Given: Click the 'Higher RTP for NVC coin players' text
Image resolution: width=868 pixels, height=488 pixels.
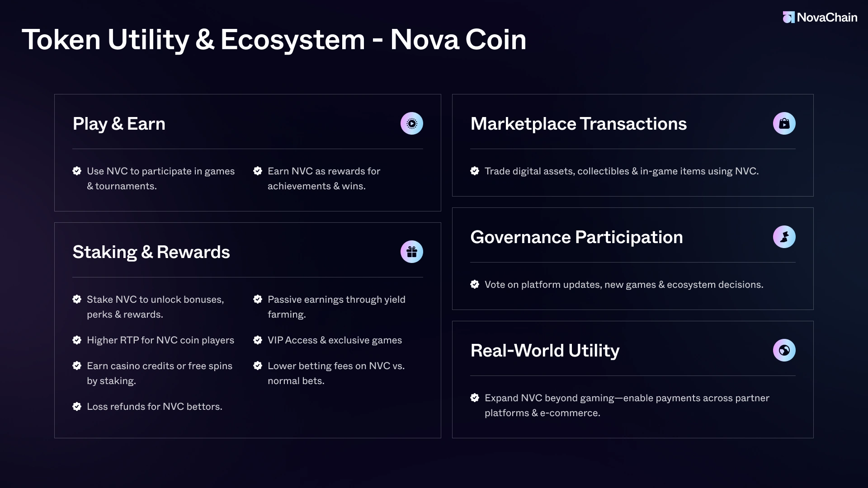Looking at the screenshot, I should (x=160, y=340).
